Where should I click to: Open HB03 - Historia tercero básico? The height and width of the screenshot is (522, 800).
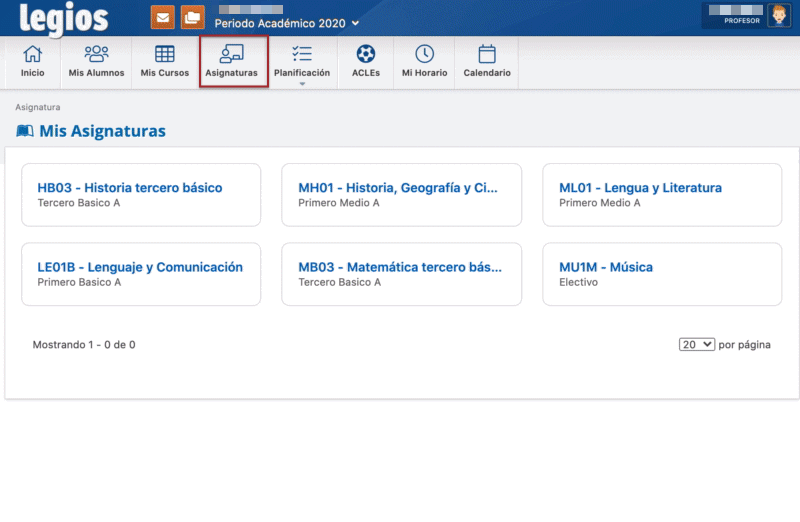130,188
